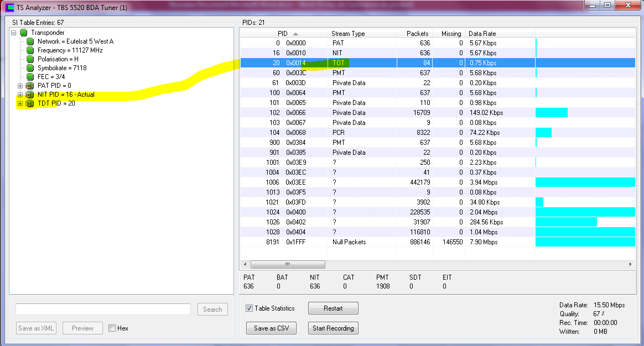Screen dimensions: 644x346
Task: Click the horizontal scrollbar thumb in PID list
Action: (288, 265)
